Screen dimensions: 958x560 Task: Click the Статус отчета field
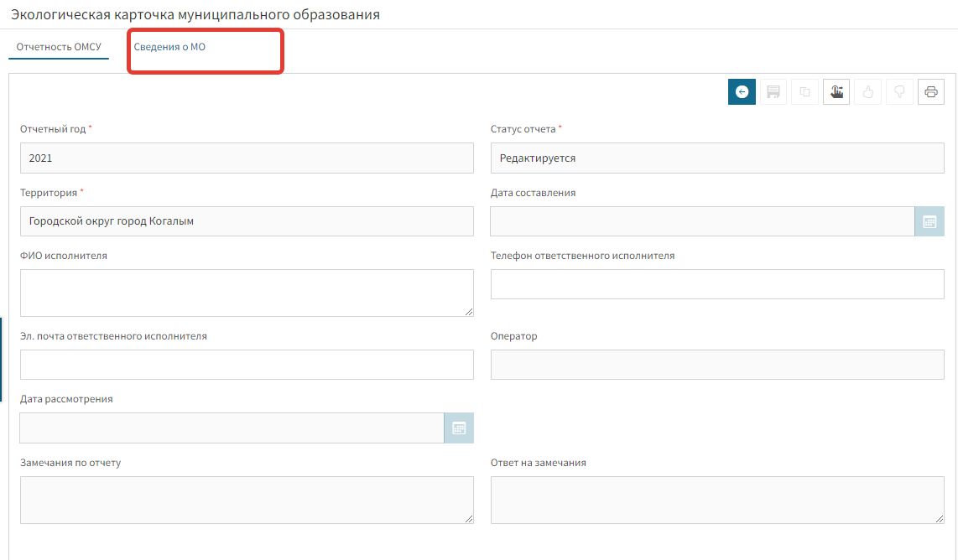tap(717, 158)
